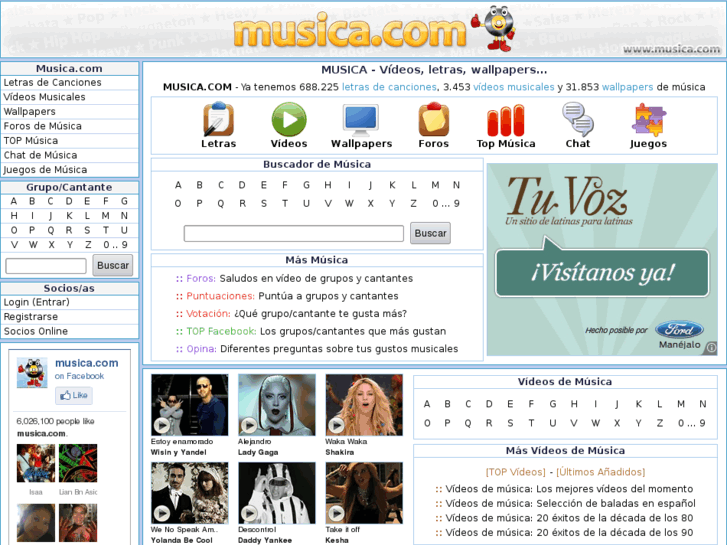Click the green Vídeos play icon
This screenshot has height=545, width=727.
[288, 119]
